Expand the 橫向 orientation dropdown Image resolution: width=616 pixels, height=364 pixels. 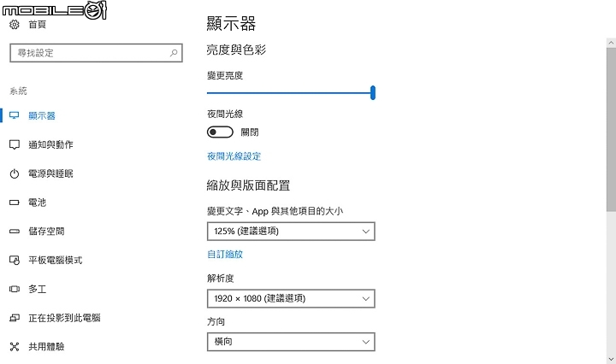click(x=291, y=342)
